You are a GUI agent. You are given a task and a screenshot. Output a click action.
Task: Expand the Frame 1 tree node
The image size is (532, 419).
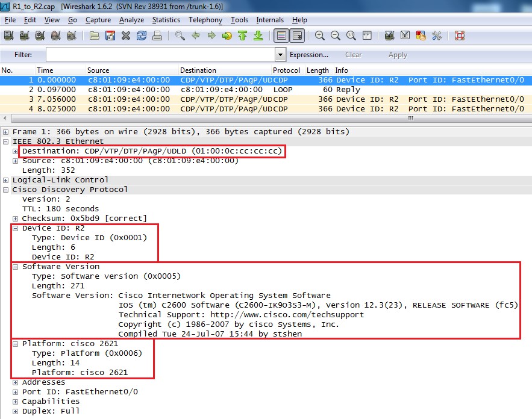[x=6, y=132]
